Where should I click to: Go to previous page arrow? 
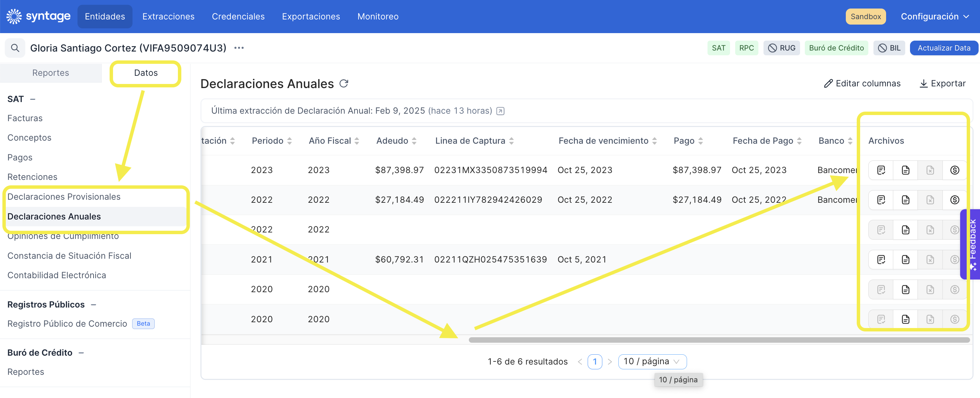(x=579, y=361)
